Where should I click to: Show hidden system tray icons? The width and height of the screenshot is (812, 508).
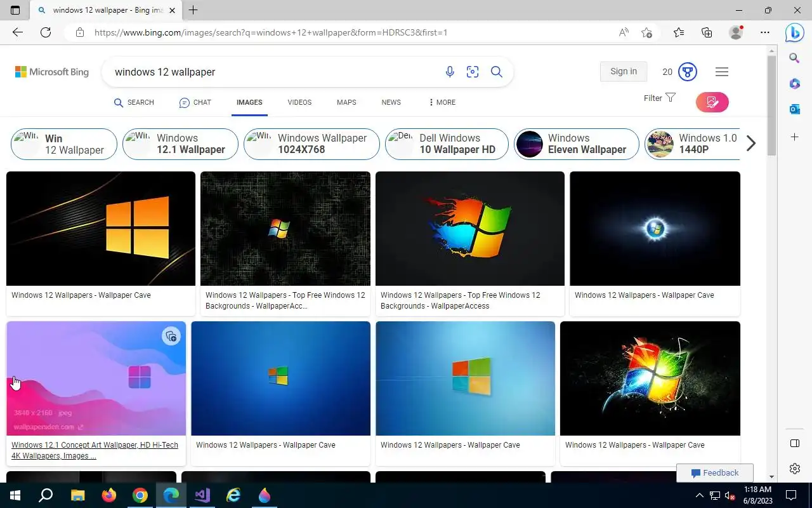pyautogui.click(x=700, y=495)
